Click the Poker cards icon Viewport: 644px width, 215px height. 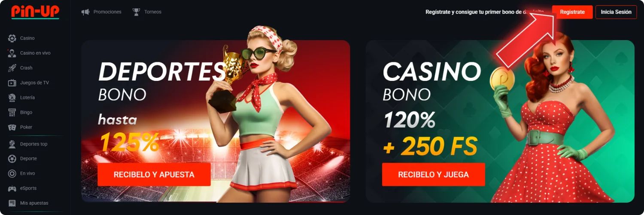click(x=12, y=127)
